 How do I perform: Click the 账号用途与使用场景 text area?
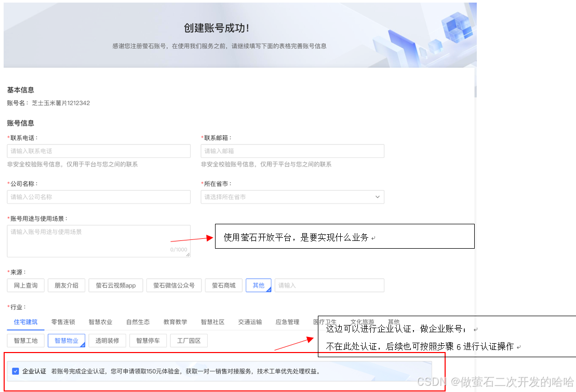[x=99, y=241]
